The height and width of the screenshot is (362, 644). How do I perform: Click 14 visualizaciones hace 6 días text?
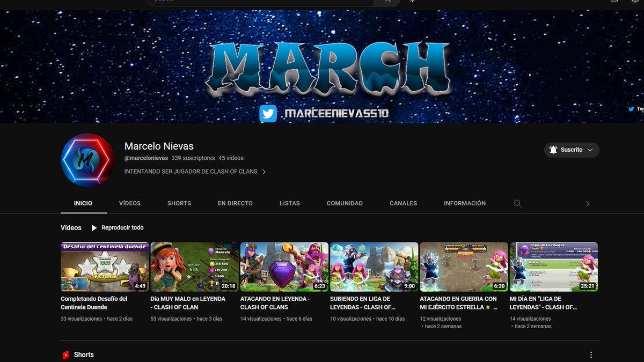tap(276, 319)
